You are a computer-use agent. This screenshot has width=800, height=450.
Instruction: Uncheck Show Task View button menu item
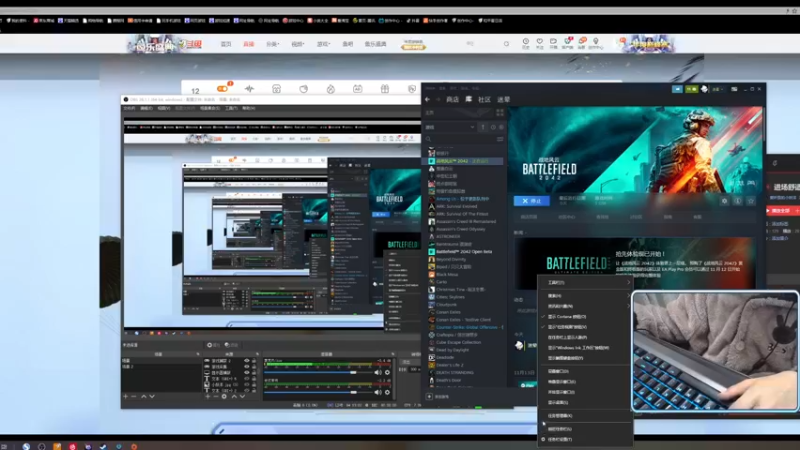[585, 327]
